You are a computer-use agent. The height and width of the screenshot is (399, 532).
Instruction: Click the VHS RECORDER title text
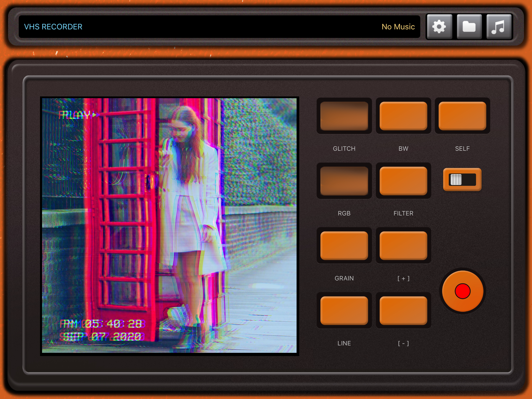(x=53, y=27)
